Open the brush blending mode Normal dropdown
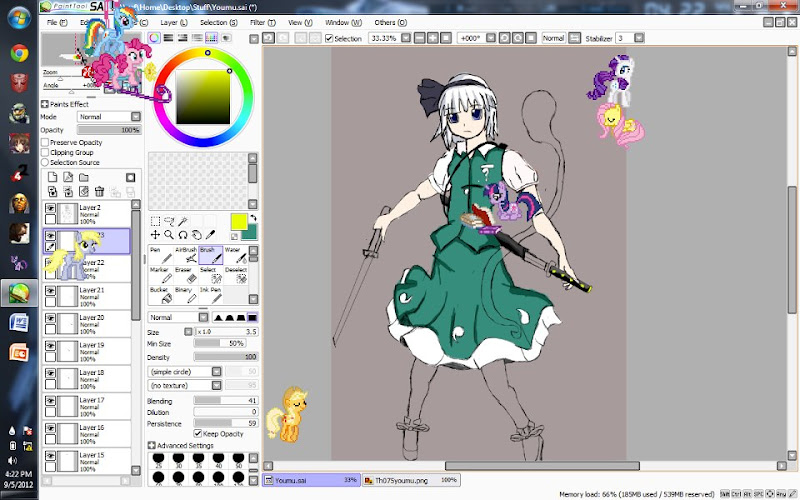This screenshot has width=800, height=500. tap(178, 317)
